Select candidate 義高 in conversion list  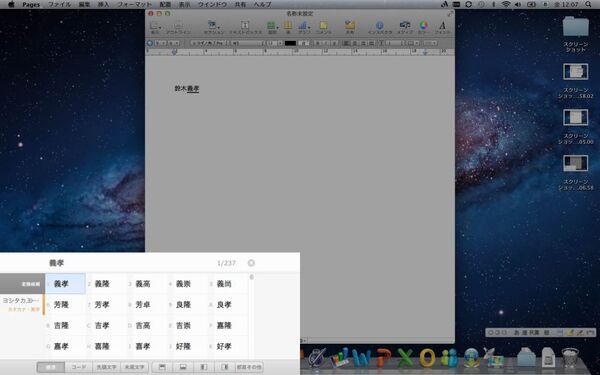143,284
